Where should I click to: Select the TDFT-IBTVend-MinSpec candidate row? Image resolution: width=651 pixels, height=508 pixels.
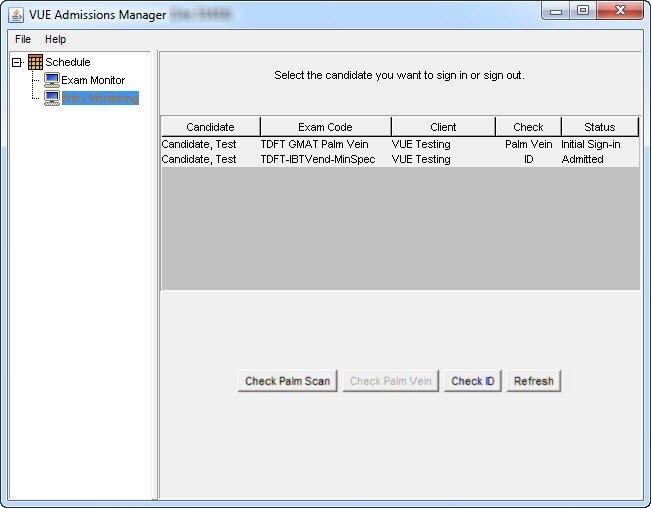[x=400, y=159]
